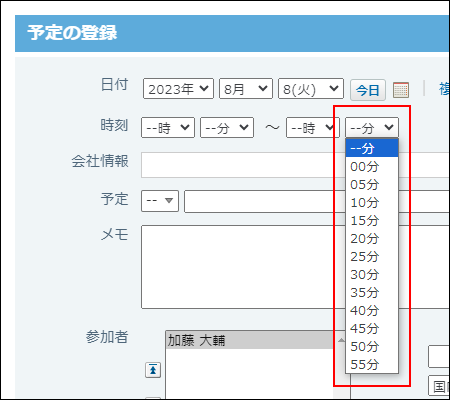Viewport: 450px width, 400px height.
Task: Click the 会社情報 input field
Action: (295, 165)
